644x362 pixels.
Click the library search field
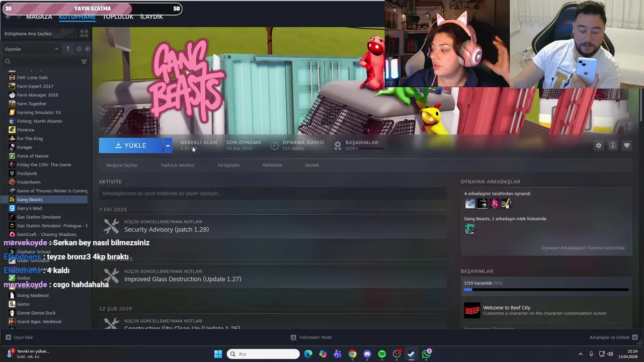(x=40, y=61)
